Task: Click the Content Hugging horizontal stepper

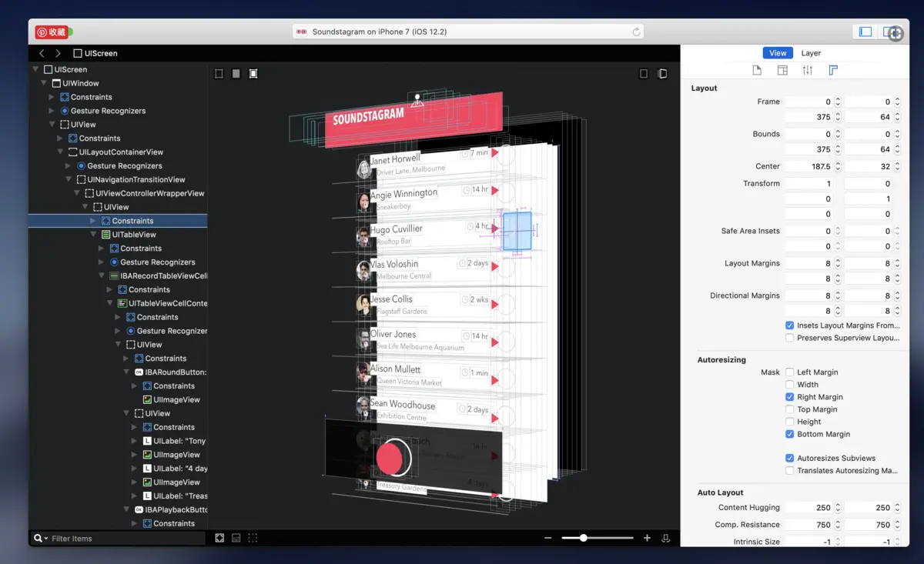Action: (x=838, y=508)
